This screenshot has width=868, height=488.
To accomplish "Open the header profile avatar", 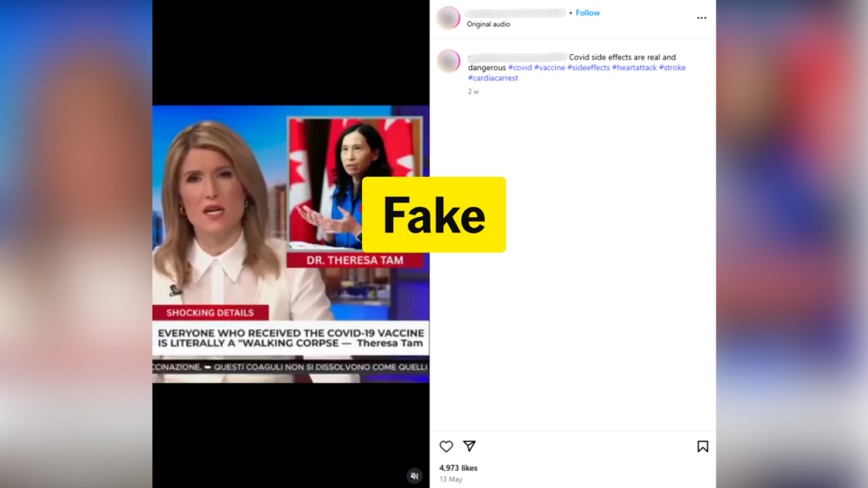I will pos(448,18).
